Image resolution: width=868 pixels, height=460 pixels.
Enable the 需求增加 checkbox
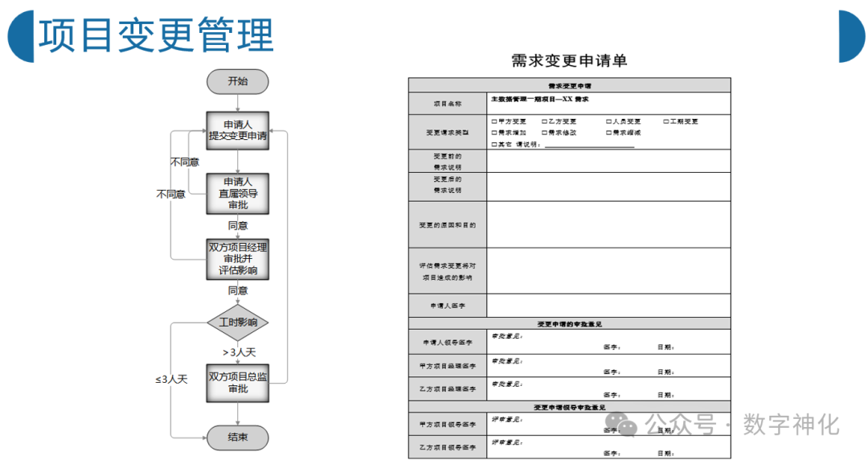[493, 133]
